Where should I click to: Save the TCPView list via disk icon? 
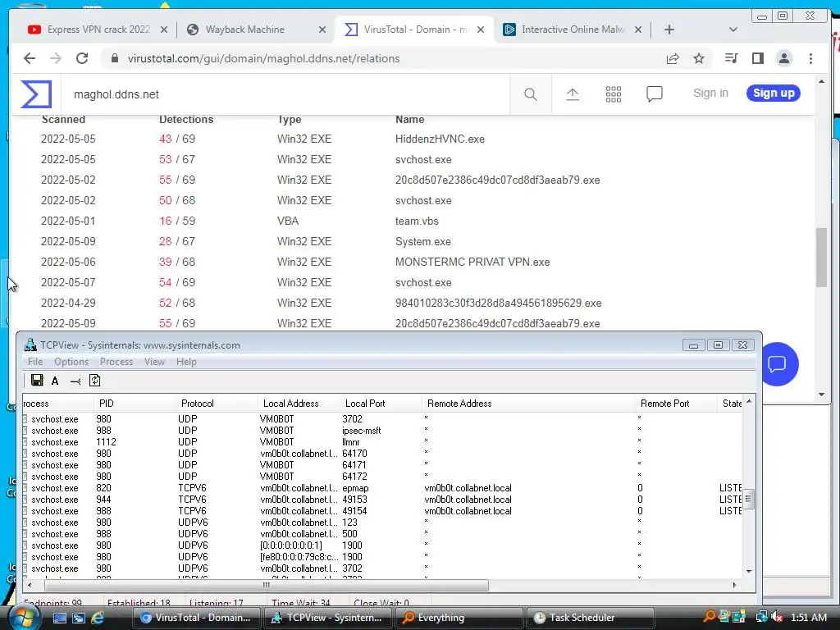tap(37, 381)
